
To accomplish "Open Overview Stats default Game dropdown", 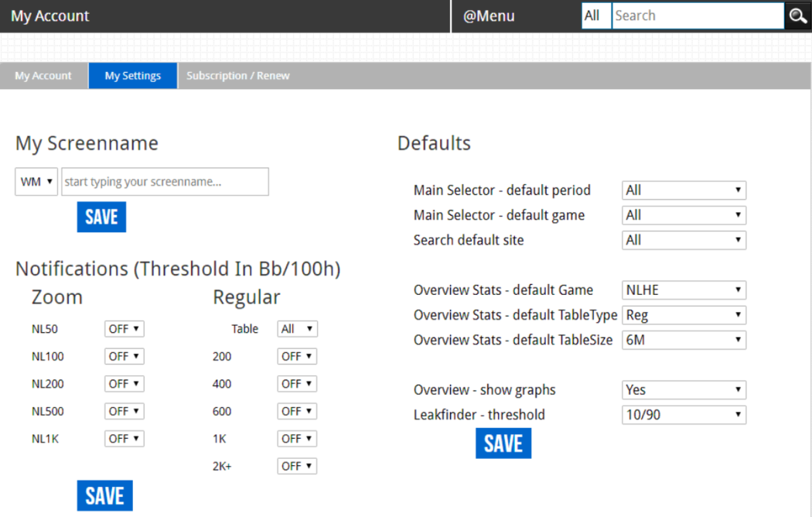I will [x=684, y=290].
